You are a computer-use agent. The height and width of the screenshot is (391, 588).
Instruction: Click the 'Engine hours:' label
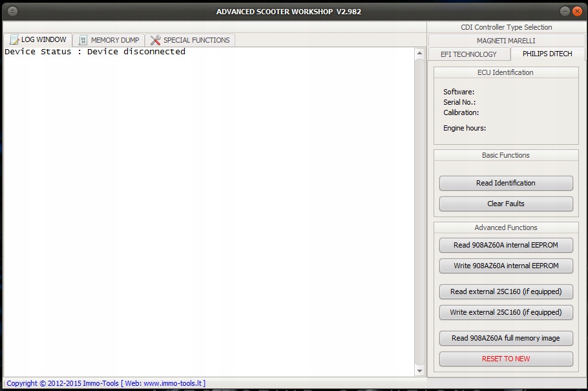[464, 128]
